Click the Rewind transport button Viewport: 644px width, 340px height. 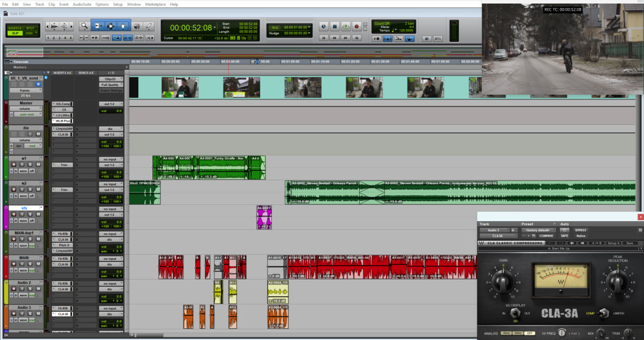335,38
